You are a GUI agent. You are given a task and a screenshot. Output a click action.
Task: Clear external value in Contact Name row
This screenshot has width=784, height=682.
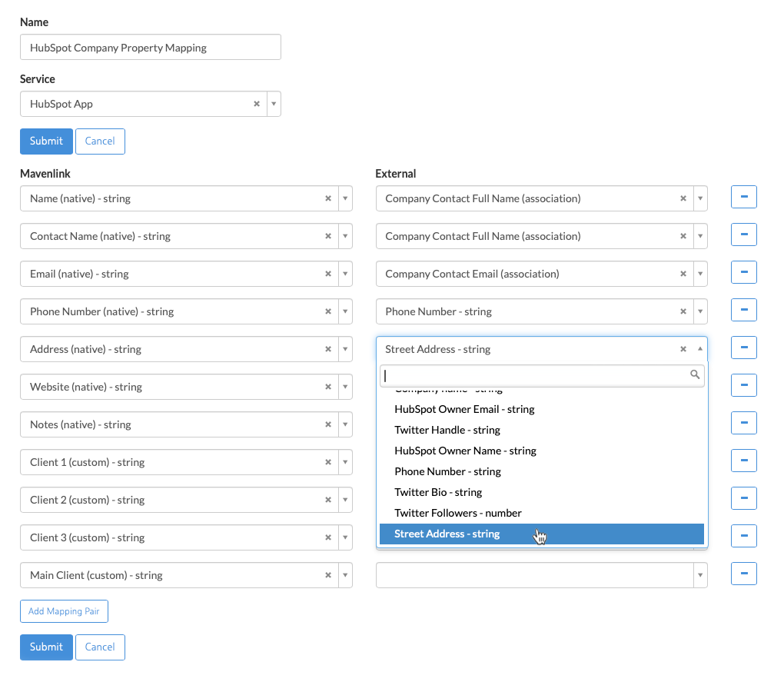click(x=683, y=236)
